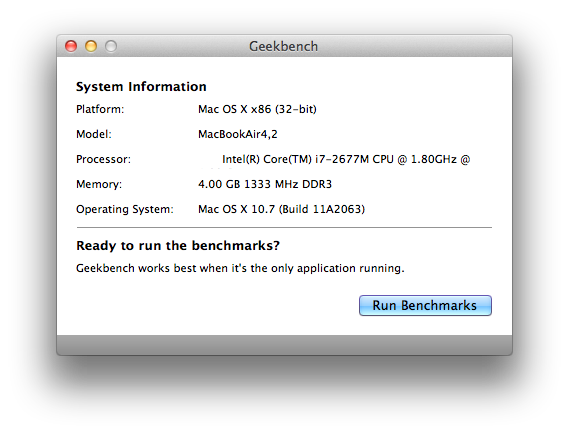Screen dimensions: 569x434
Task: Click the Intel Core i7-2677M processor text
Action: tap(346, 159)
